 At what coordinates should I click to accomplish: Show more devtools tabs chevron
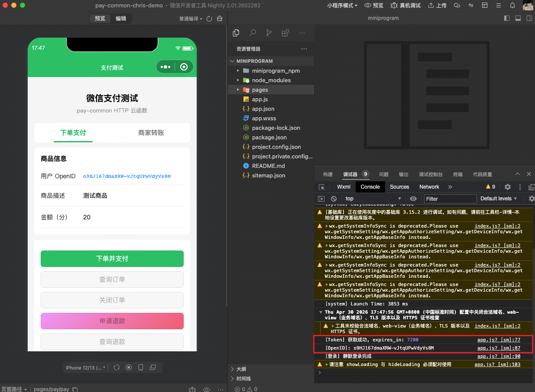click(450, 187)
